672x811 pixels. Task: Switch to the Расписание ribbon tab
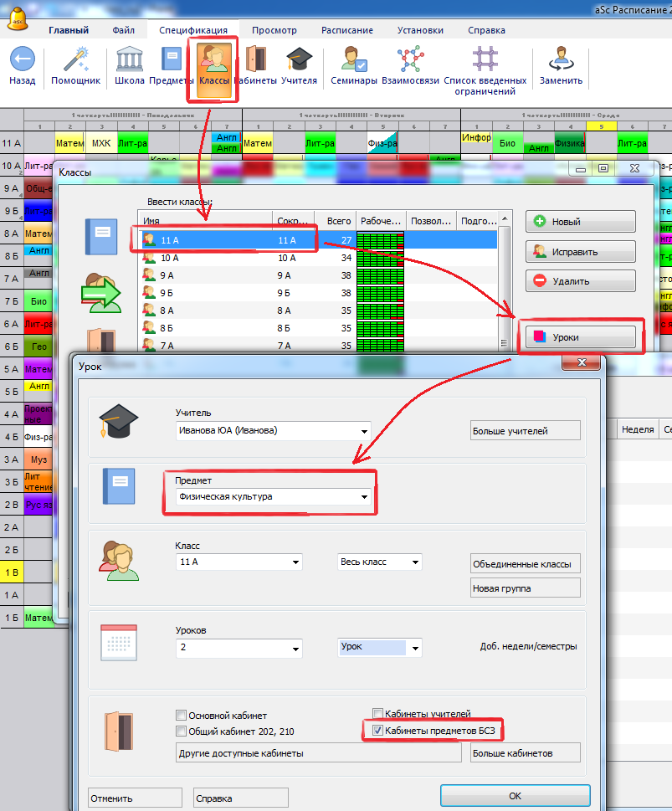point(347,30)
